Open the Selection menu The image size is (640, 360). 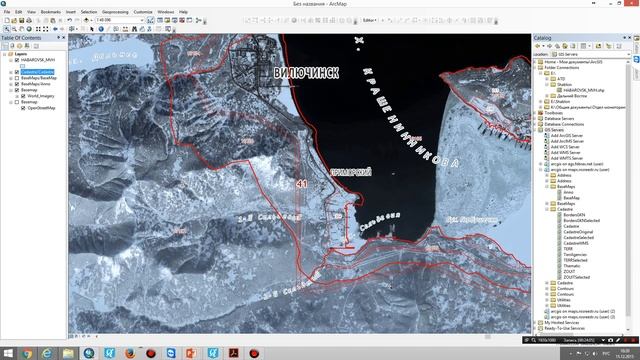click(x=89, y=12)
